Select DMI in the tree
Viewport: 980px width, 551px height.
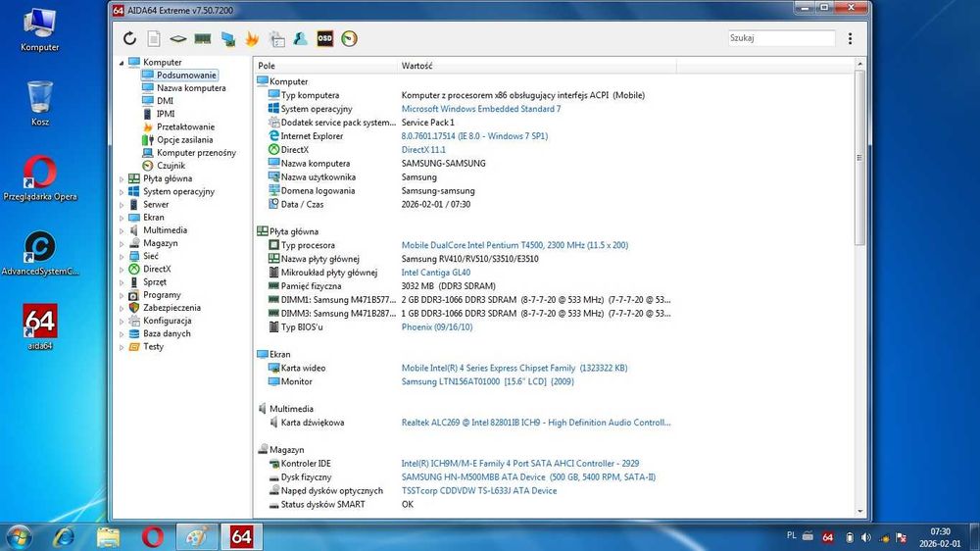click(x=165, y=101)
